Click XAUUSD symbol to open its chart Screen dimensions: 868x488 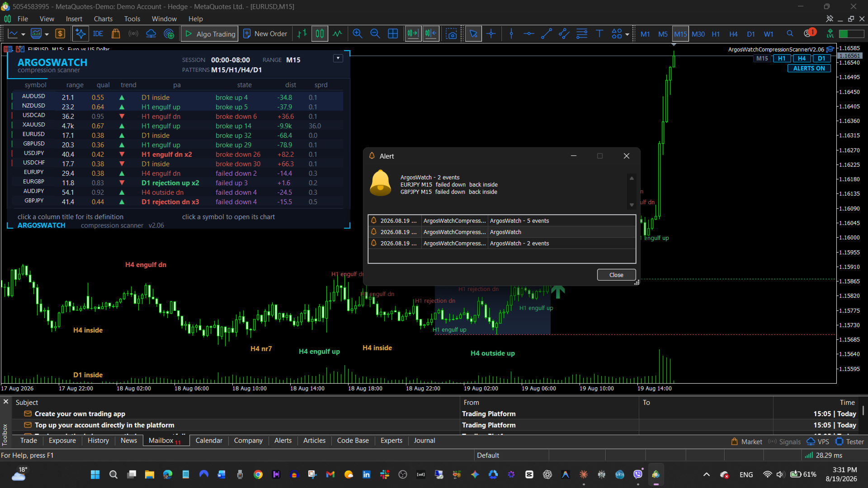[x=34, y=125]
